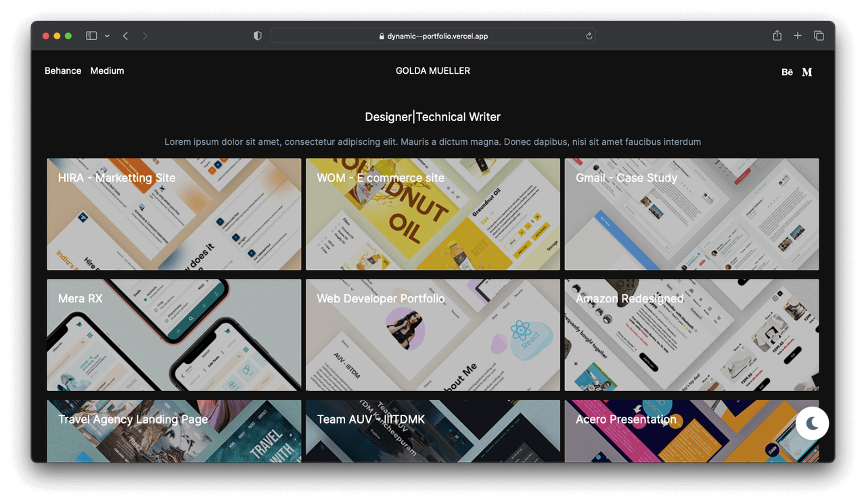Open a new tab with the plus icon

coord(798,36)
